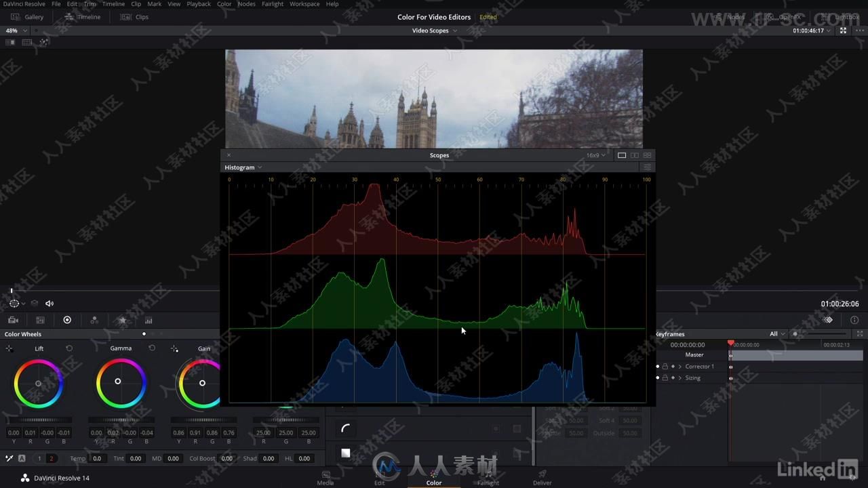Click the 3D cube icon below viewer
Image resolution: width=868 pixels, height=488 pixels.
tap(35, 304)
